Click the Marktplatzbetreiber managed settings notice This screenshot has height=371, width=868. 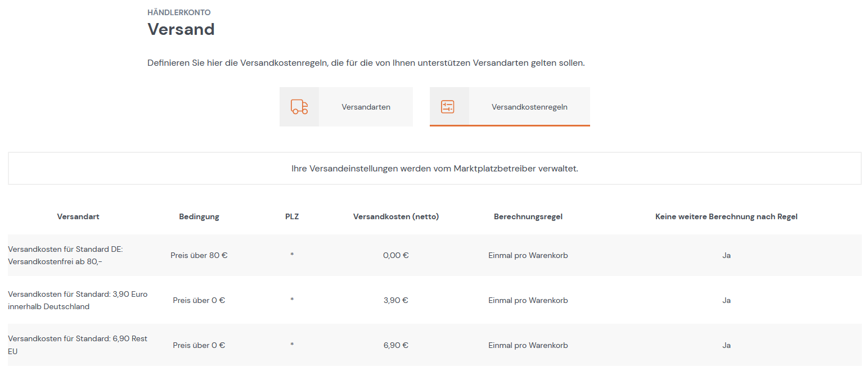pyautogui.click(x=435, y=169)
